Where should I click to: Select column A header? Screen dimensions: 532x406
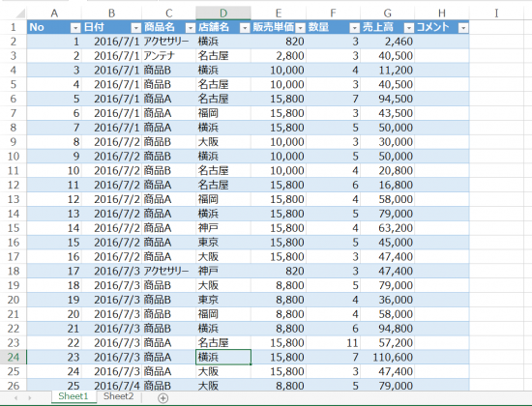click(54, 13)
